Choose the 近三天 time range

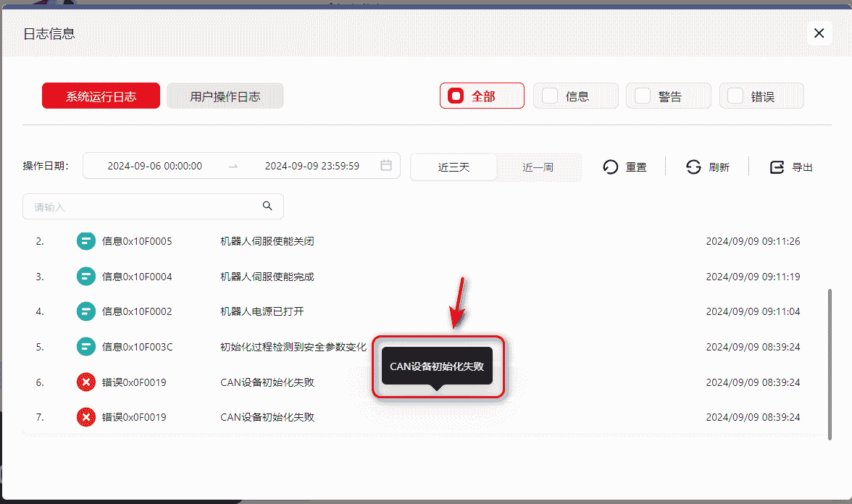(454, 167)
